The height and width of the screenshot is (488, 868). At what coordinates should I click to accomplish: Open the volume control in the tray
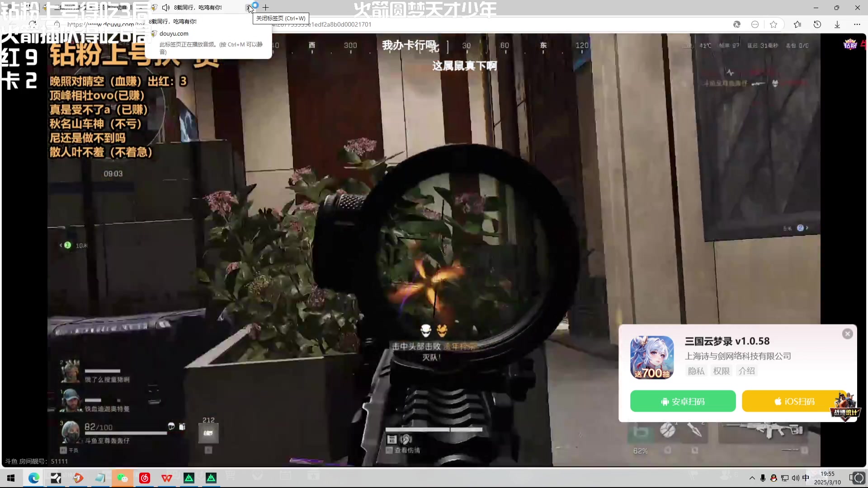[x=795, y=478]
